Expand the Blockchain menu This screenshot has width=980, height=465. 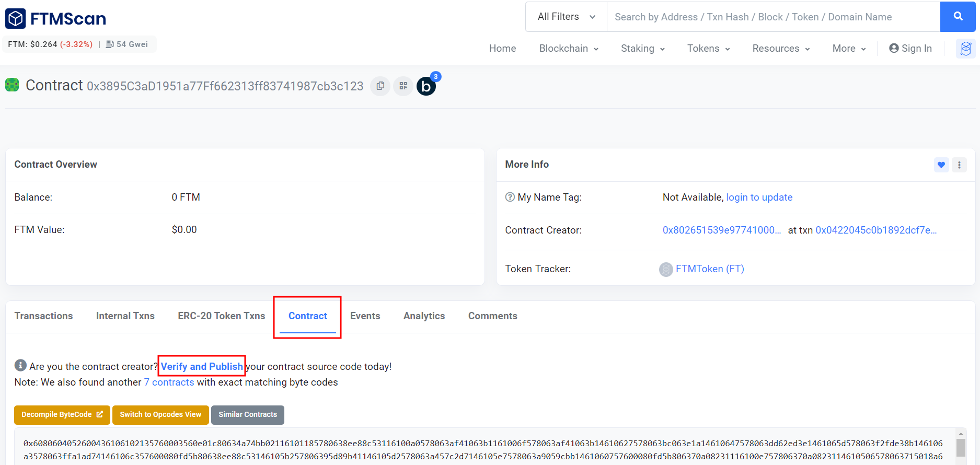click(569, 49)
